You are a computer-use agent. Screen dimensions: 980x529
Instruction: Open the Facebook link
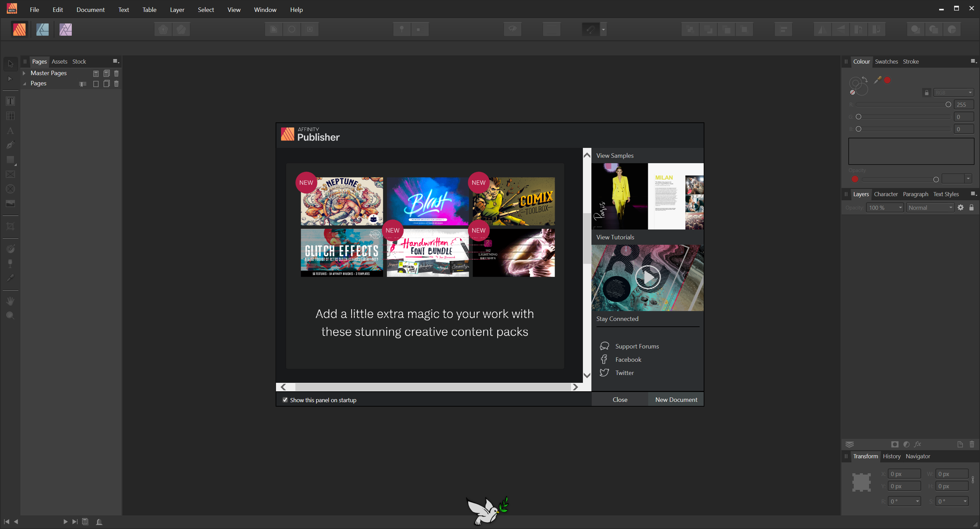tap(628, 359)
